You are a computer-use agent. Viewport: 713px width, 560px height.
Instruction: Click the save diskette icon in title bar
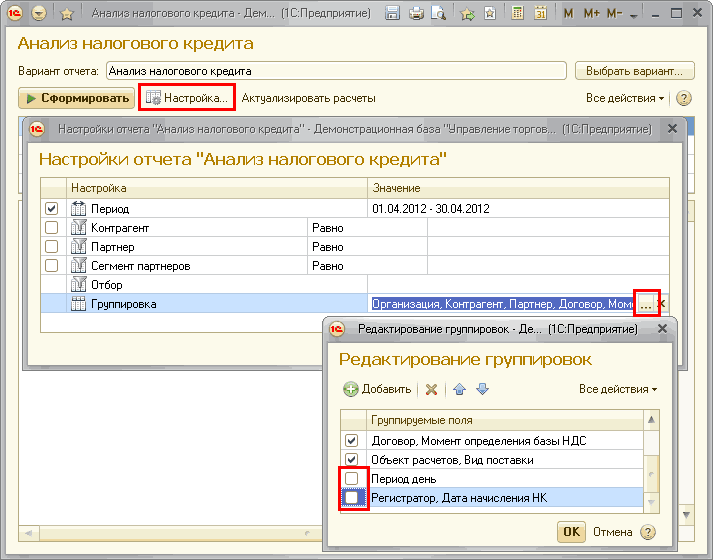(393, 14)
